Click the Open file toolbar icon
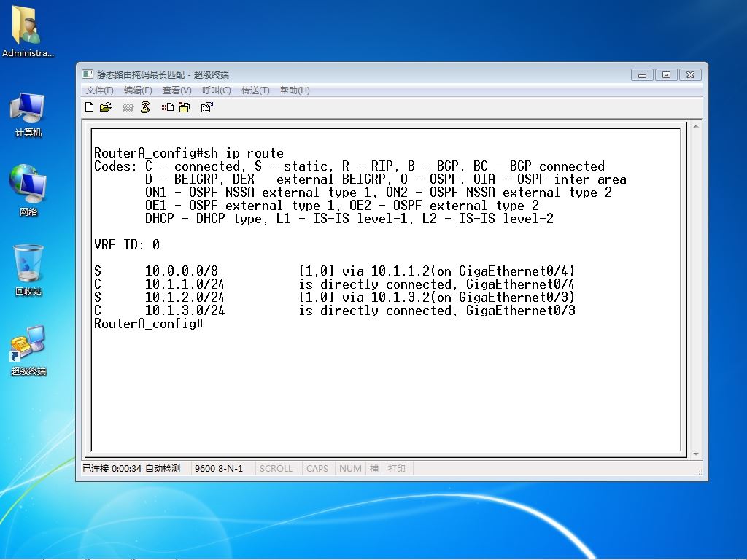Image resolution: width=747 pixels, height=560 pixels. (x=106, y=107)
